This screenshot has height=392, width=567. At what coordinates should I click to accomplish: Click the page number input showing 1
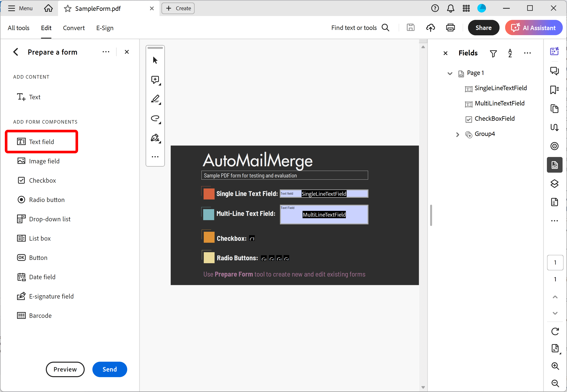(x=555, y=262)
